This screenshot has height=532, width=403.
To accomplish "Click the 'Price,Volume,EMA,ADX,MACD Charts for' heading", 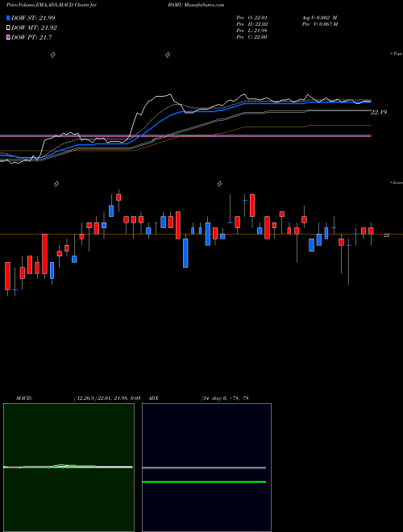I will pyautogui.click(x=52, y=6).
